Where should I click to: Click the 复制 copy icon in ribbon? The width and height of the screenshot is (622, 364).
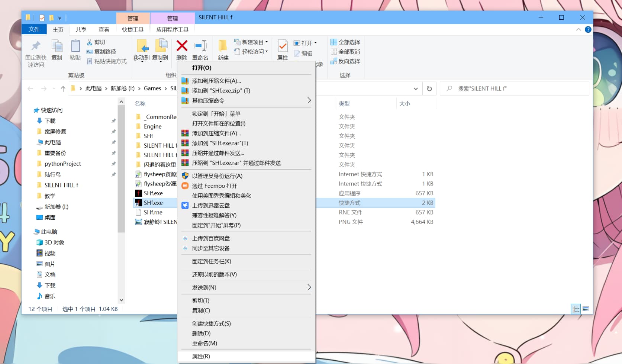coord(57,46)
